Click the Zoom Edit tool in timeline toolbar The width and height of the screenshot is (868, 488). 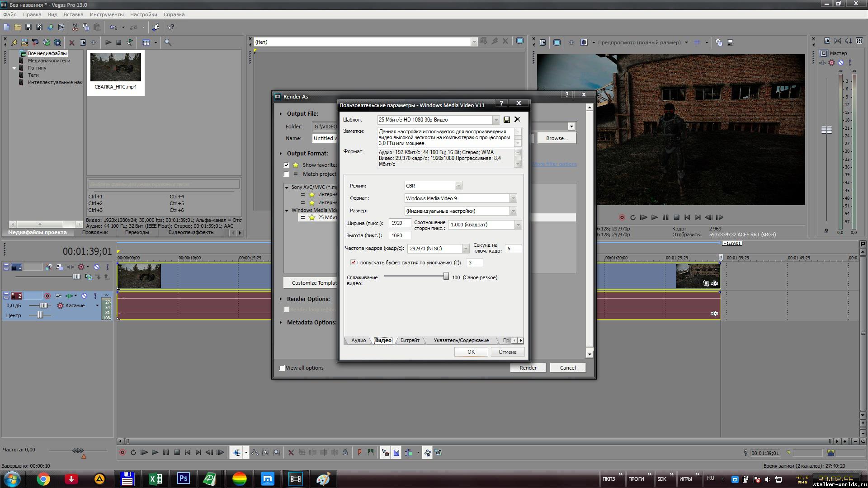(x=277, y=452)
